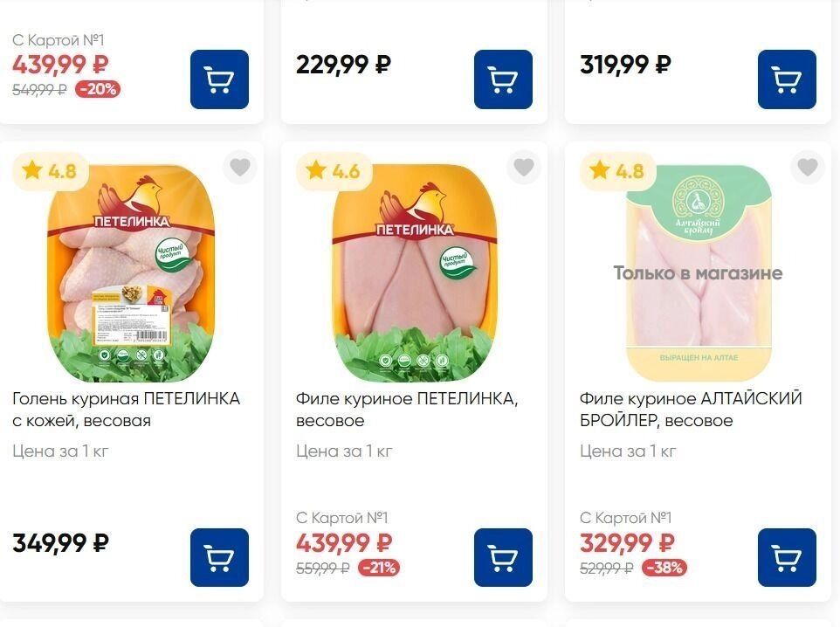This screenshot has width=840, height=627.
Task: Click cart button beside 439,99 ₽ top-row price
Action: click(219, 79)
